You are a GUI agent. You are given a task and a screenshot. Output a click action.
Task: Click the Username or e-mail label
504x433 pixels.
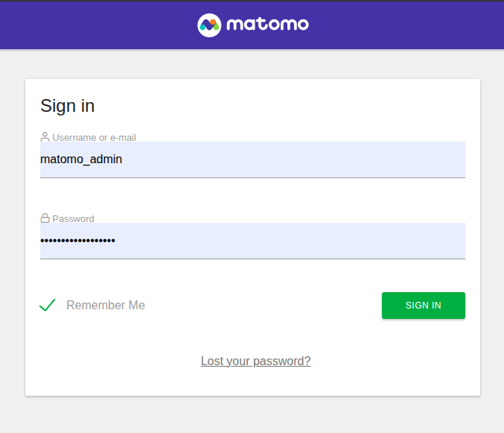point(94,137)
